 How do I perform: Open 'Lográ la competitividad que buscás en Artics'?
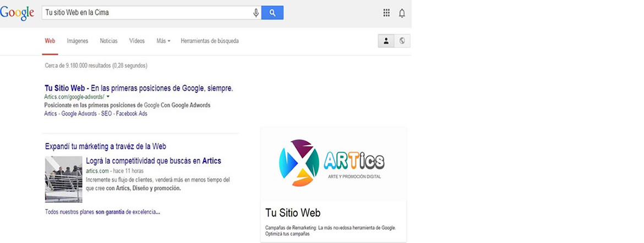(x=154, y=161)
